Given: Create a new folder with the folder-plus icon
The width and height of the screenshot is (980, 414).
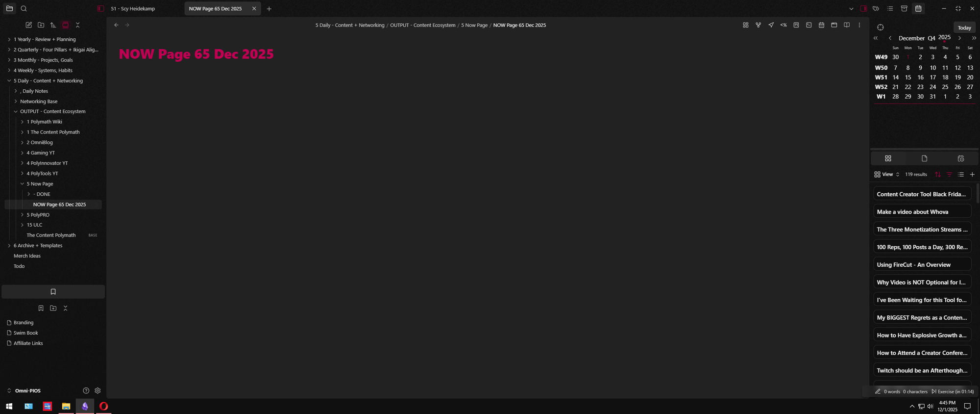Looking at the screenshot, I should tap(41, 25).
